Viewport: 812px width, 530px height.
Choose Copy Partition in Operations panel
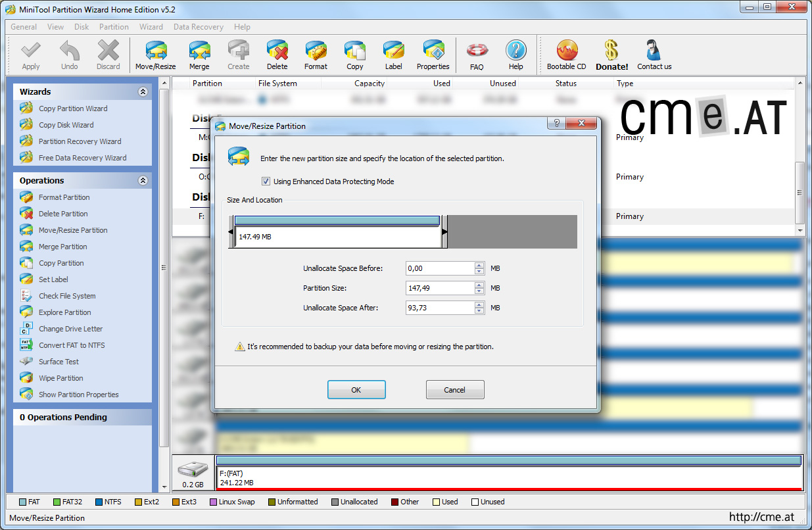61,263
